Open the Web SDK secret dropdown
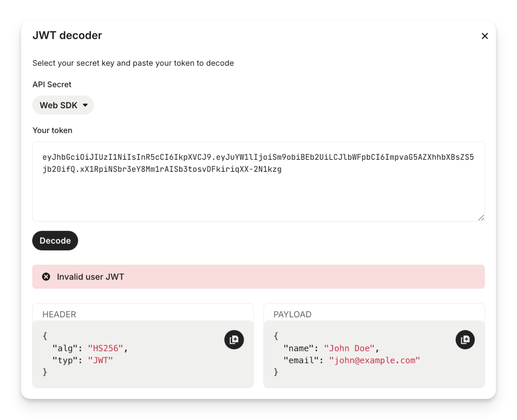This screenshot has height=420, width=517. point(63,105)
